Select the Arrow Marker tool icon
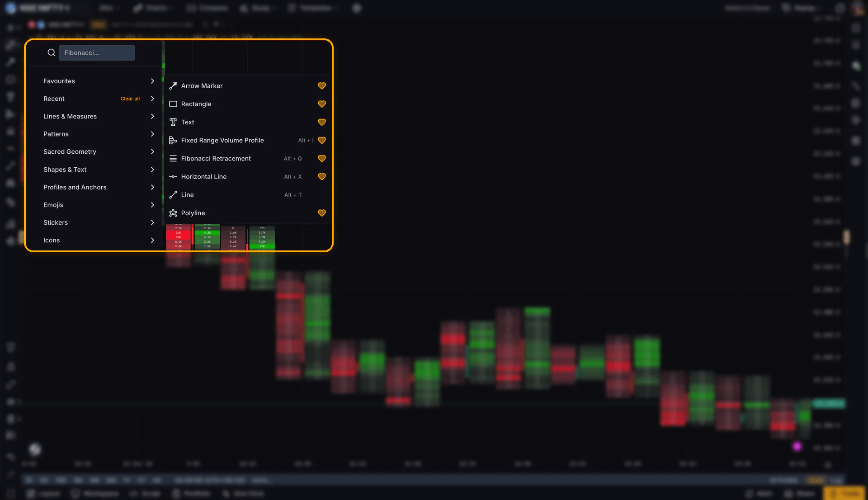 pyautogui.click(x=173, y=86)
